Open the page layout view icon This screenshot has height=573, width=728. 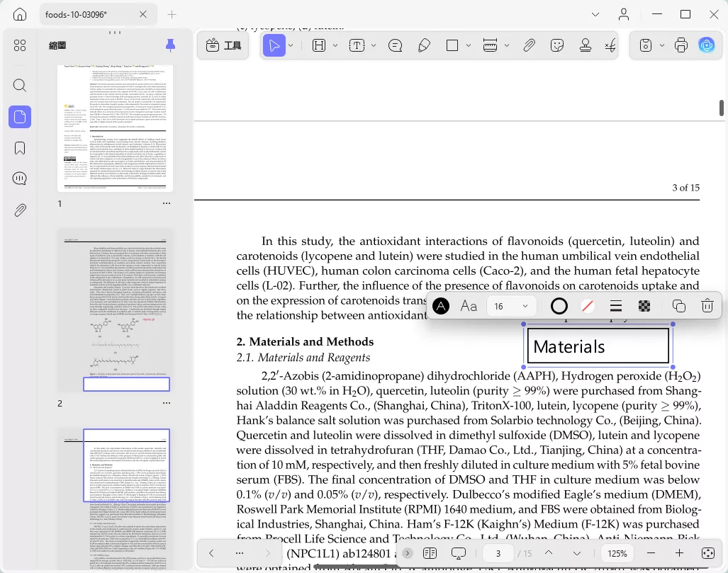[430, 553]
